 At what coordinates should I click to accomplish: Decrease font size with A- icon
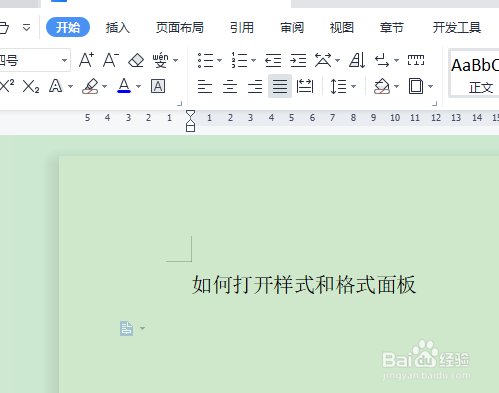click(x=111, y=60)
